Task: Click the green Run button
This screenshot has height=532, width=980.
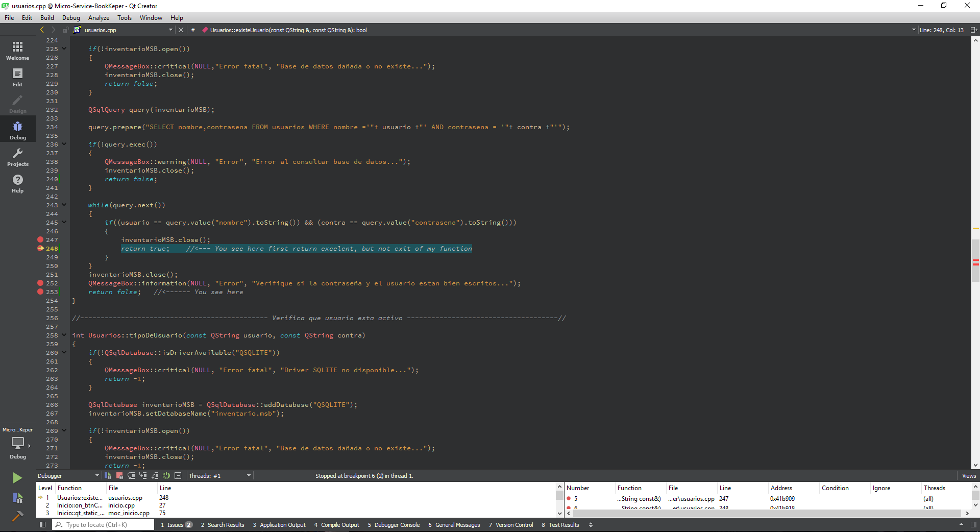Action: tap(17, 477)
